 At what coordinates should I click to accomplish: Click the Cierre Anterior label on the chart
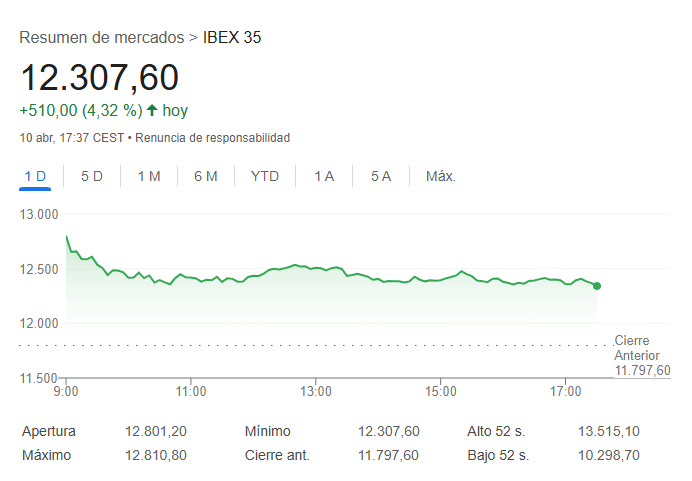pyautogui.click(x=636, y=347)
